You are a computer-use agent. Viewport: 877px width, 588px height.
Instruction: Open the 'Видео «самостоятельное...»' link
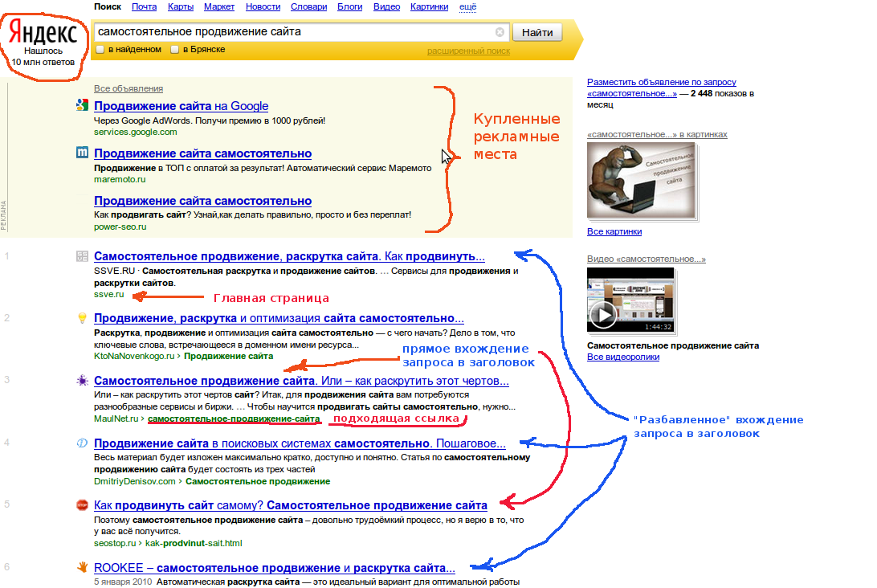click(647, 259)
